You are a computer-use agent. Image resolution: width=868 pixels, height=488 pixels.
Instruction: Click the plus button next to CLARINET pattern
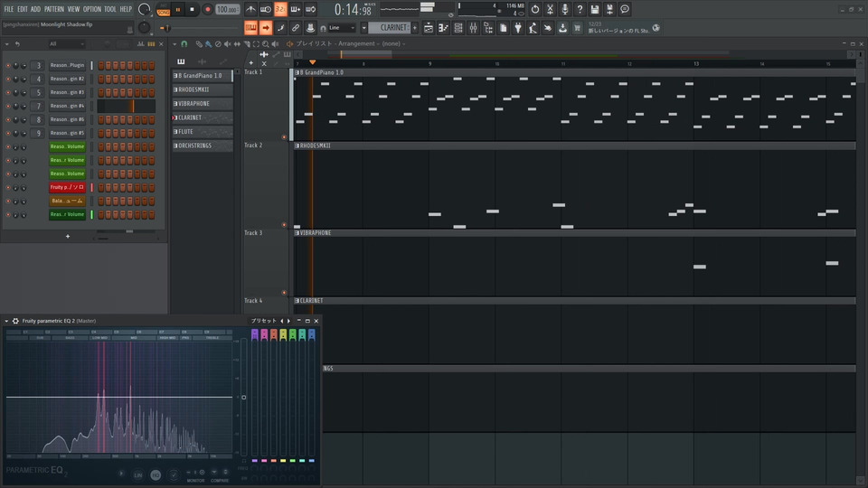[415, 28]
